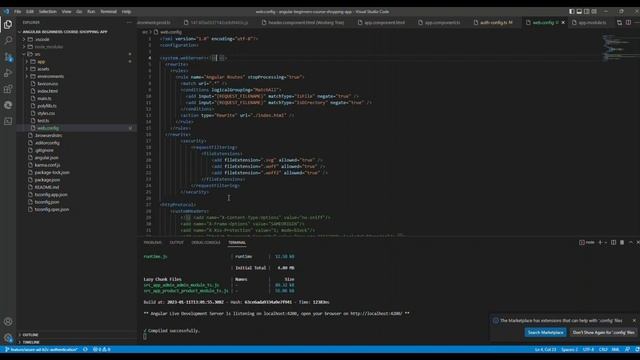The image size is (640, 360).
Task: Open the Manage gear icon
Action: 8,338
